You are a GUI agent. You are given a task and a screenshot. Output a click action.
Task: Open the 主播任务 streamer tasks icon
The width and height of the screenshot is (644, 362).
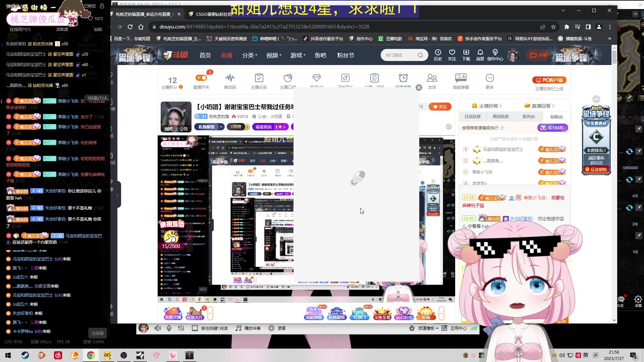[259, 81]
